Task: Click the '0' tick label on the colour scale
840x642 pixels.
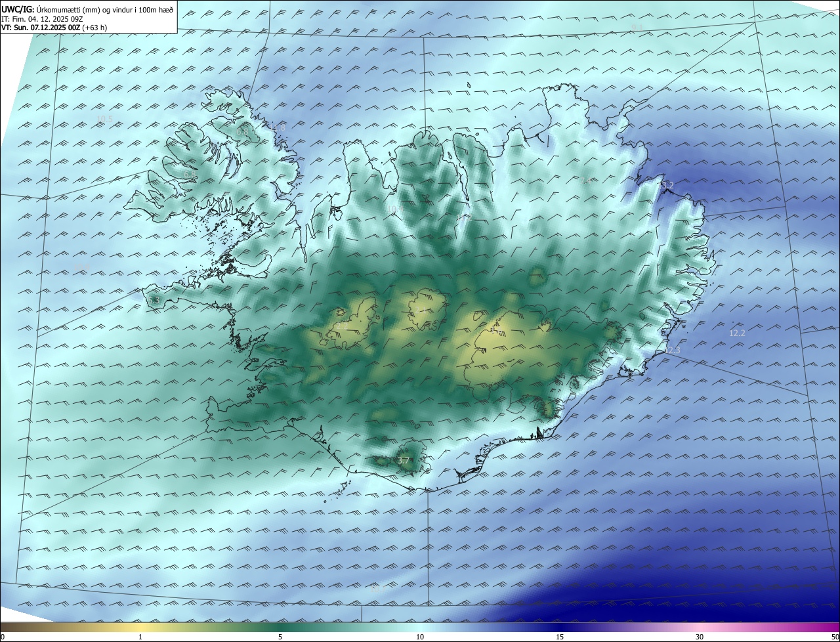Action: pyautogui.click(x=3, y=637)
